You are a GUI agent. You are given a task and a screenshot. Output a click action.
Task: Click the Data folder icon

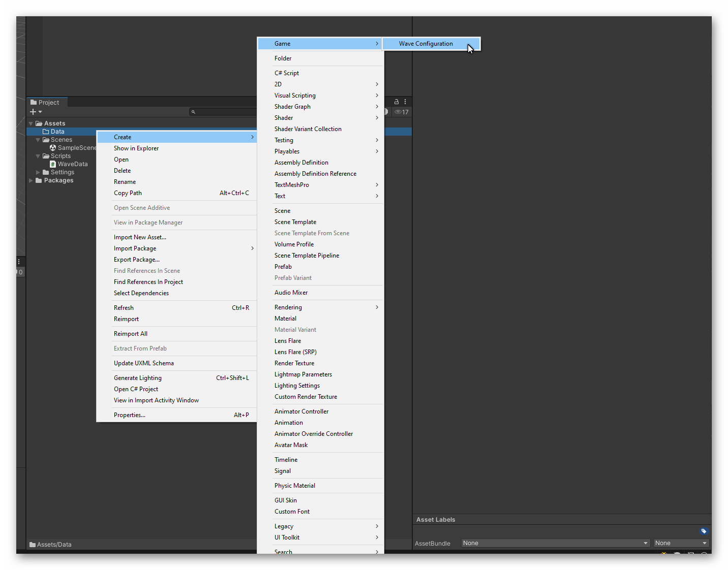click(46, 132)
